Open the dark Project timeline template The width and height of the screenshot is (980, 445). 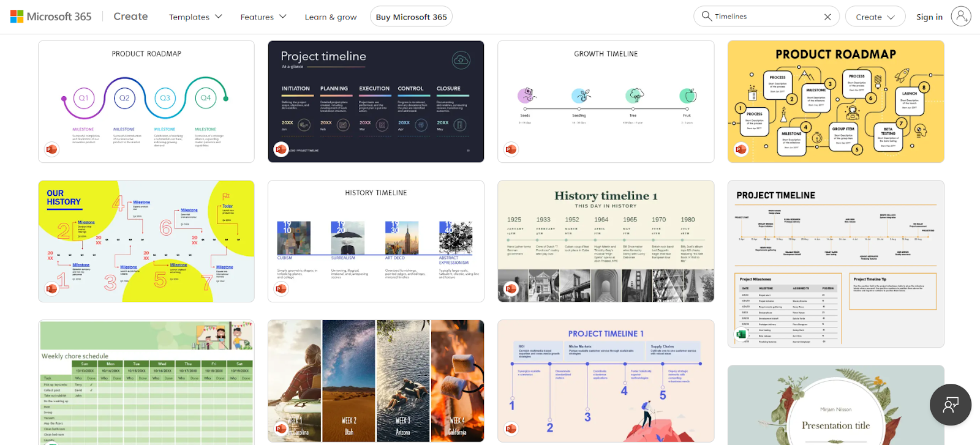pyautogui.click(x=376, y=102)
